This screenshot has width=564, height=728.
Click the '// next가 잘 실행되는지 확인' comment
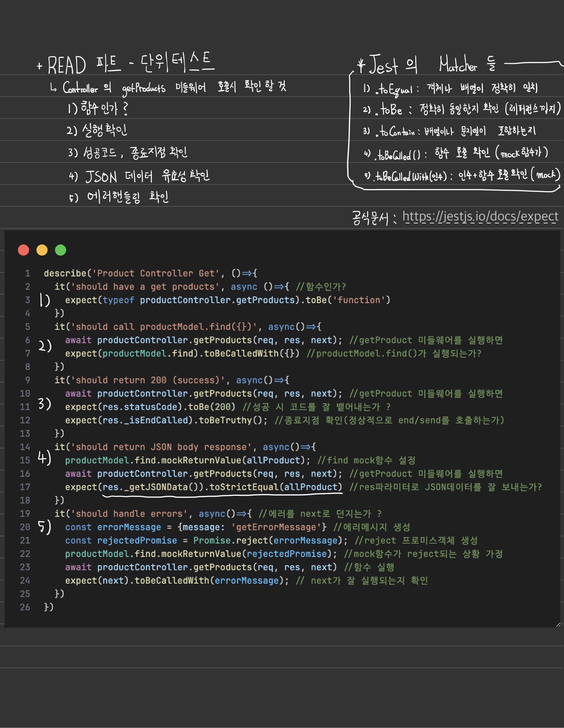[362, 580]
